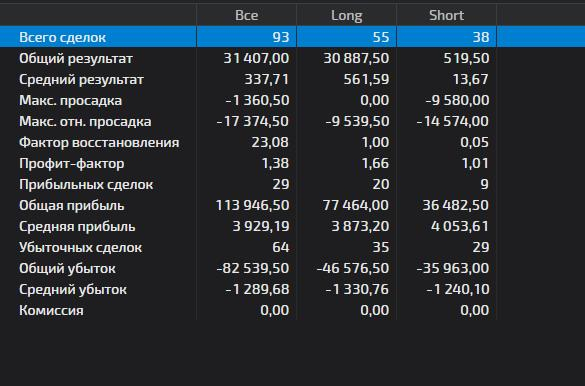Select the "Макс. отн. просадка" row label
585x386 pixels.
85,122
